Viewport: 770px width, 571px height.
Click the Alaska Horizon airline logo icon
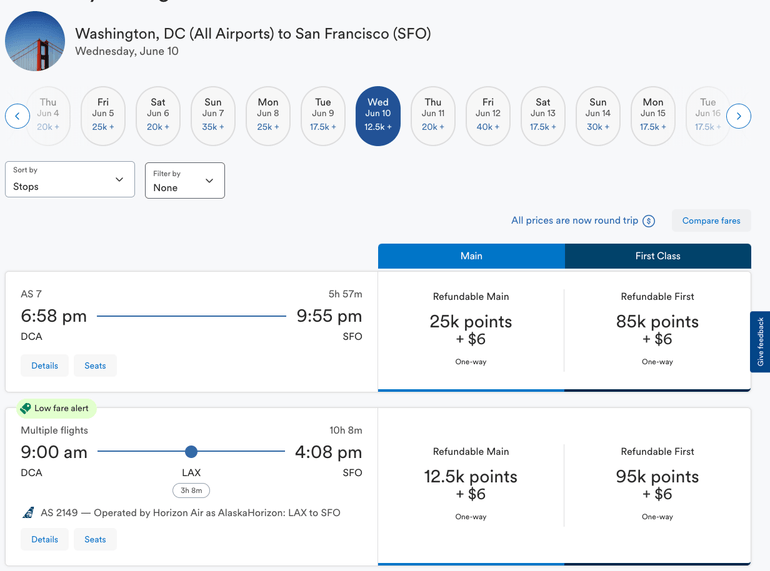point(28,513)
